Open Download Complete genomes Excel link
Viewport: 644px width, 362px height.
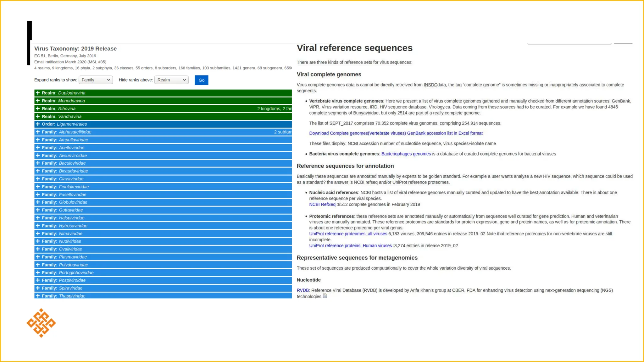pyautogui.click(x=396, y=133)
